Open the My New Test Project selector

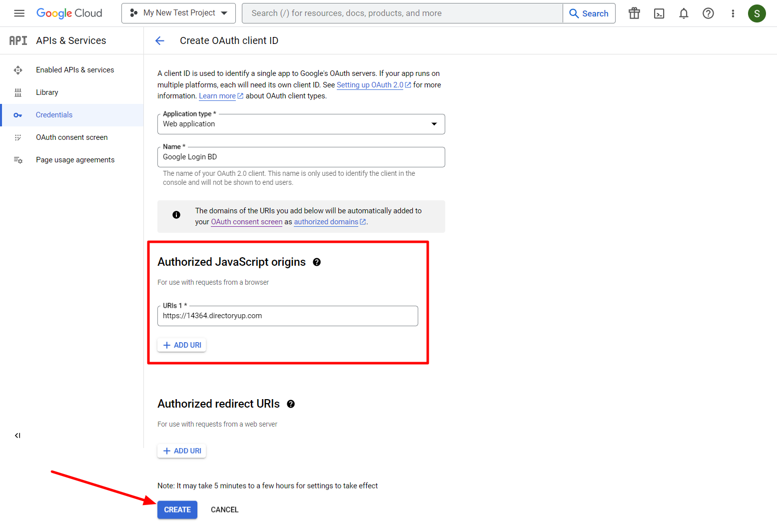[x=178, y=13]
